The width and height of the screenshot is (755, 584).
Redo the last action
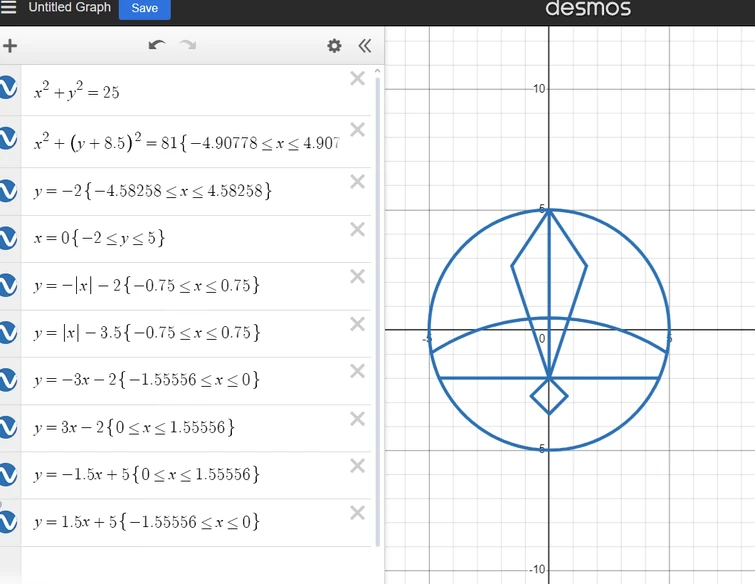pyautogui.click(x=188, y=45)
